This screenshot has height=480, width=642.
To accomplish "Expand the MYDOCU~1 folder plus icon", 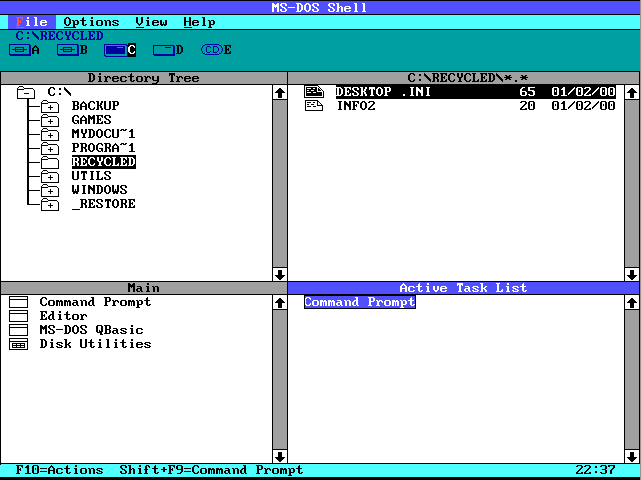I will pos(50,134).
